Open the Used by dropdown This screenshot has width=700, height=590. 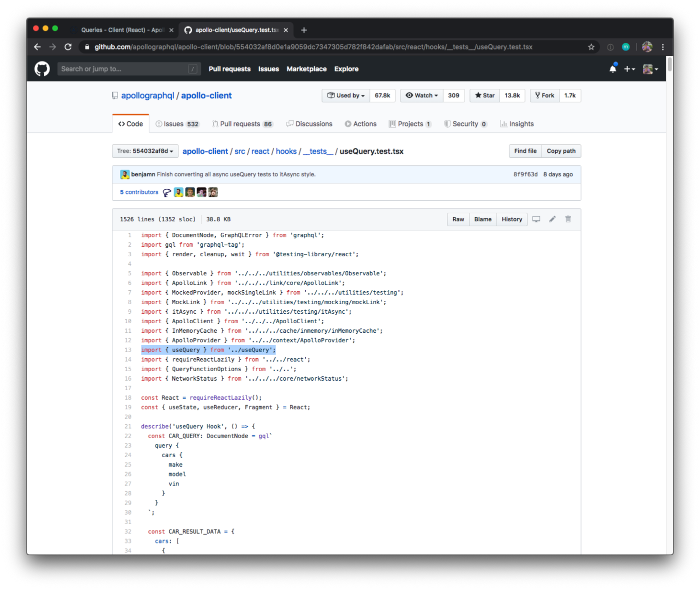pyautogui.click(x=346, y=95)
